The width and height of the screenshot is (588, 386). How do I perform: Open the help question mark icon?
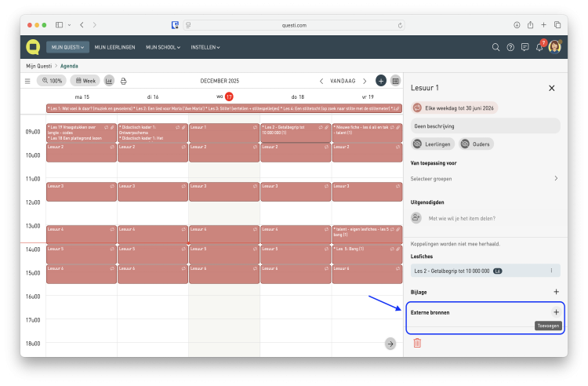[x=510, y=47]
